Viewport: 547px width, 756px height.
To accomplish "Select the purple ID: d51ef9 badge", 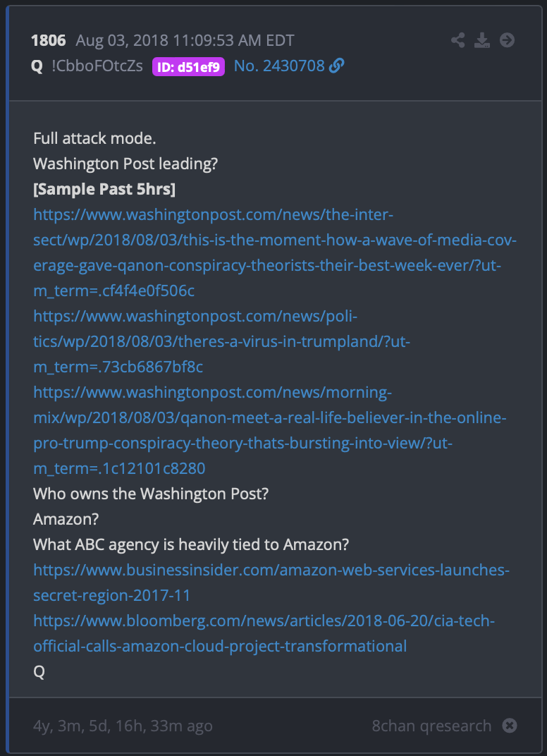I will [x=188, y=67].
